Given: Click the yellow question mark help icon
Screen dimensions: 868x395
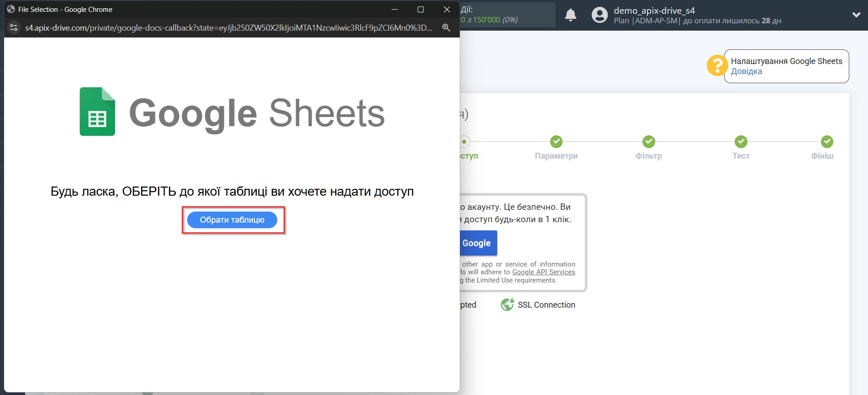Looking at the screenshot, I should pos(717,65).
